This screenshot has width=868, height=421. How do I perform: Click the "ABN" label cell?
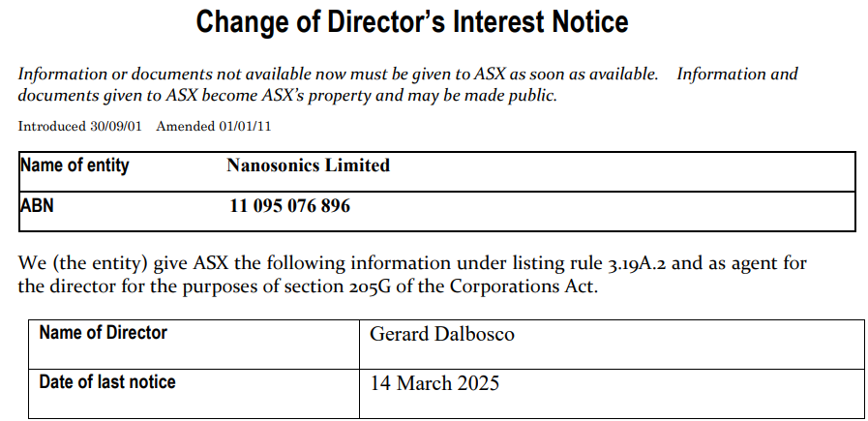39,206
